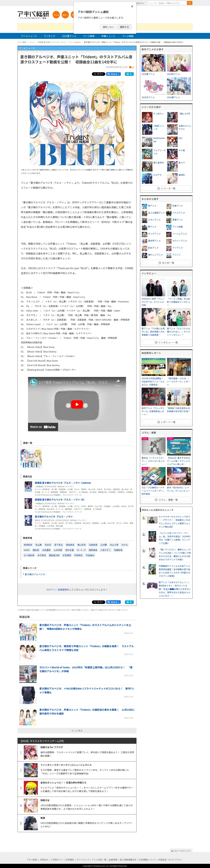Viewport: 210px width, 868px height.
Task: Click the bottom Facebook Share button
Action: click(114, 602)
